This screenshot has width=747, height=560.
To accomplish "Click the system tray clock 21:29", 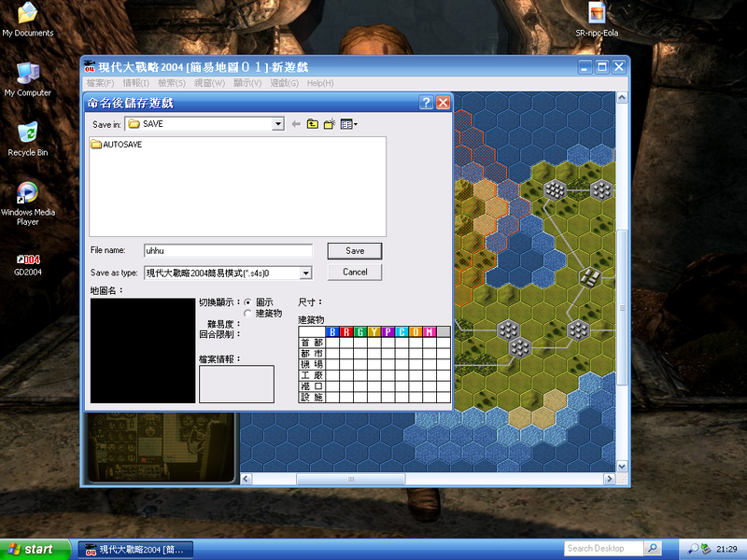I will pyautogui.click(x=726, y=549).
